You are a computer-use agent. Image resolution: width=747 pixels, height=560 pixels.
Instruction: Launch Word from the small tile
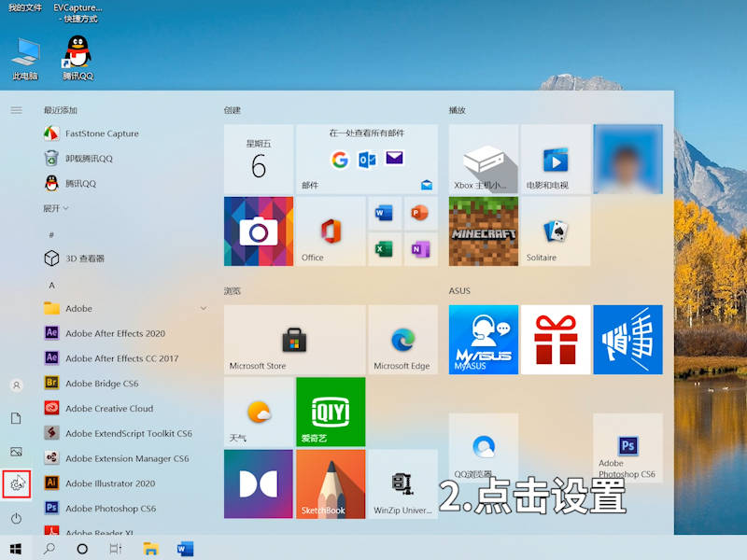click(x=384, y=214)
